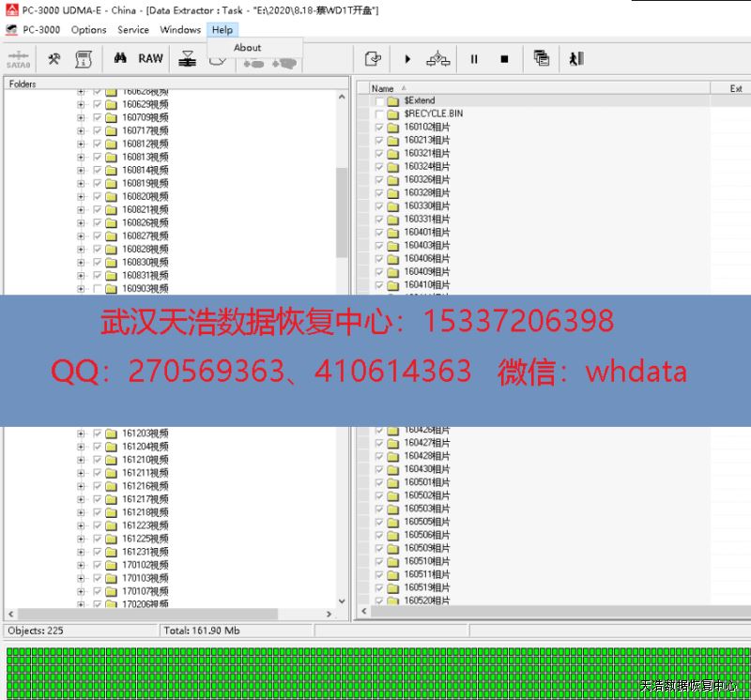Click the scroll info icon in toolbar
This screenshot has width=751, height=700.
click(x=84, y=59)
